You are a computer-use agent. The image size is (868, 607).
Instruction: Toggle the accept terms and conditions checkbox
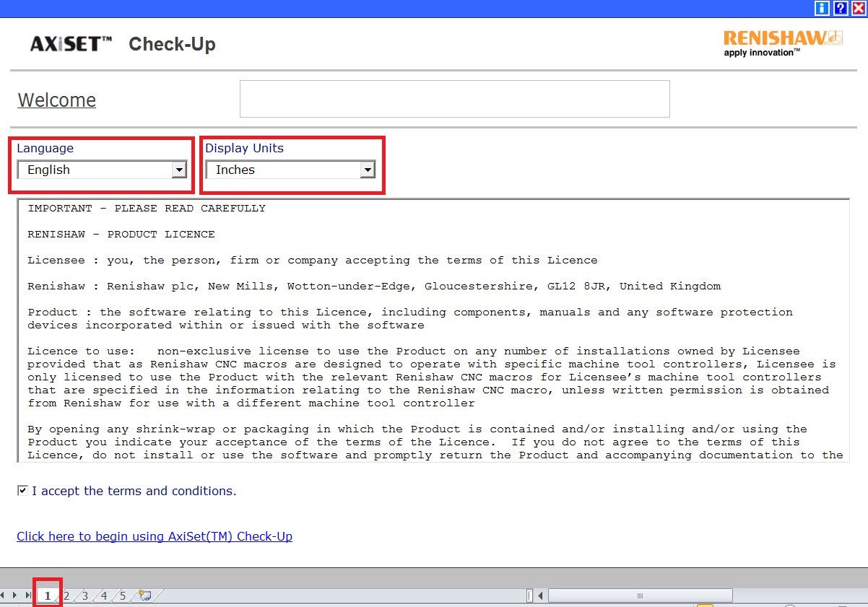[x=23, y=491]
